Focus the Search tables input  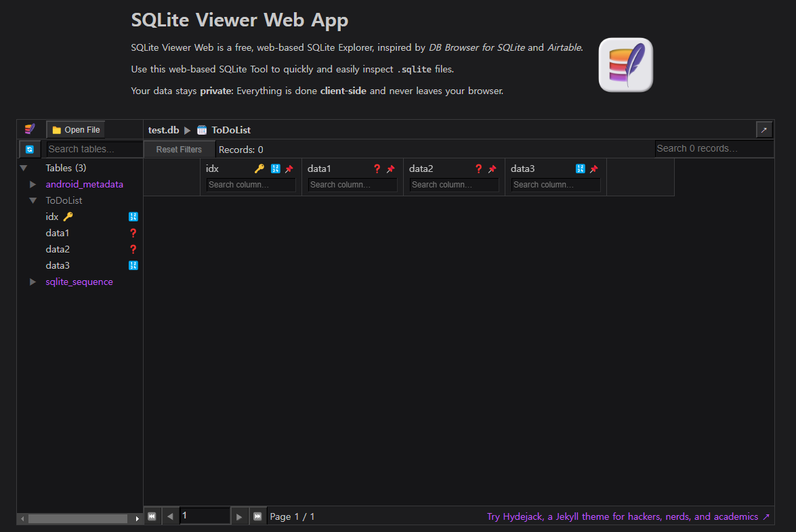tap(94, 149)
